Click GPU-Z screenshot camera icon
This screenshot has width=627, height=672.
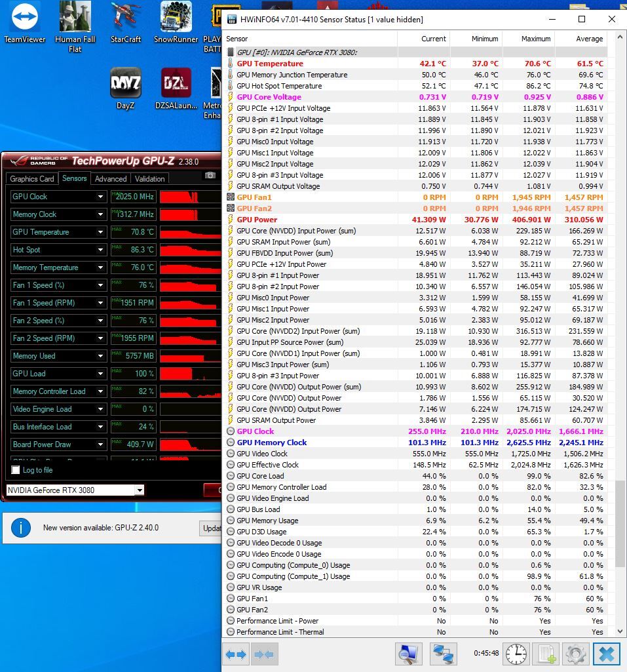pyautogui.click(x=210, y=175)
